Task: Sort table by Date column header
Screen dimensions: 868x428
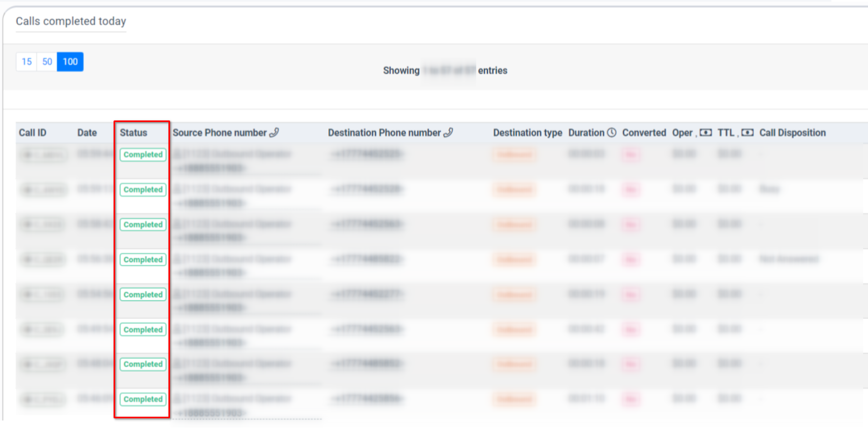Action: tap(87, 133)
